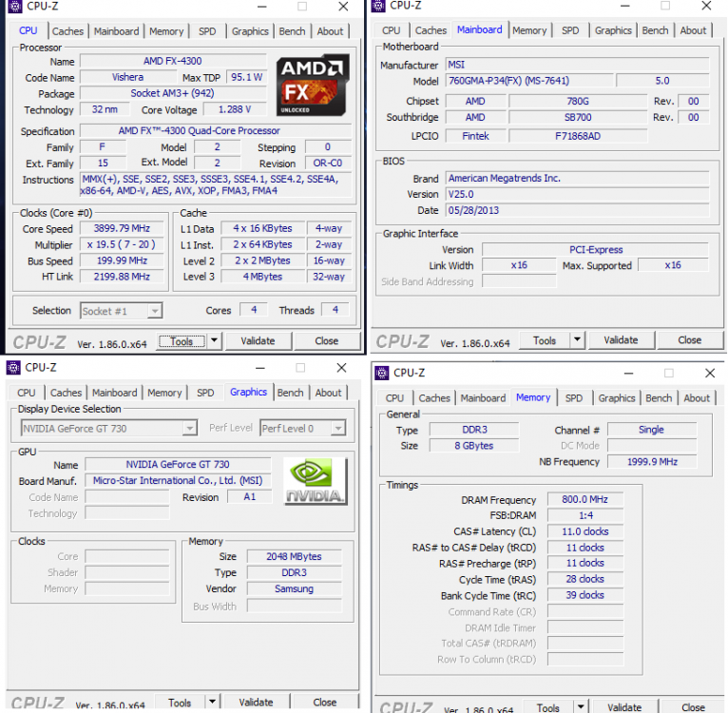Image resolution: width=728 pixels, height=713 pixels.
Task: Expand the Socket #1 selection dropdown
Action: [155, 310]
